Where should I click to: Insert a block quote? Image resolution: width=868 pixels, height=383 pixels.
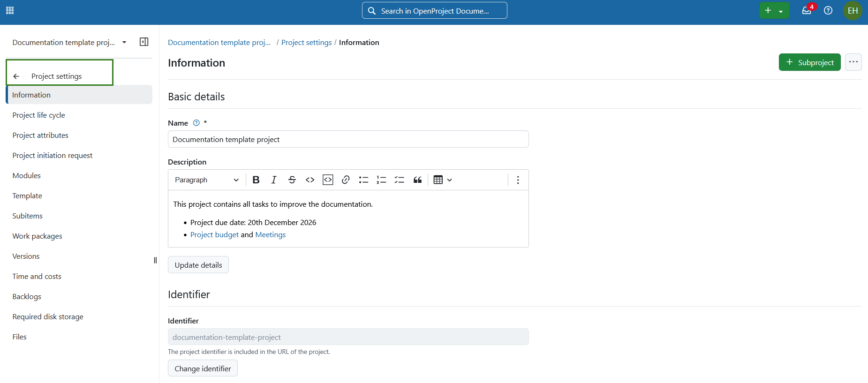[x=417, y=180]
